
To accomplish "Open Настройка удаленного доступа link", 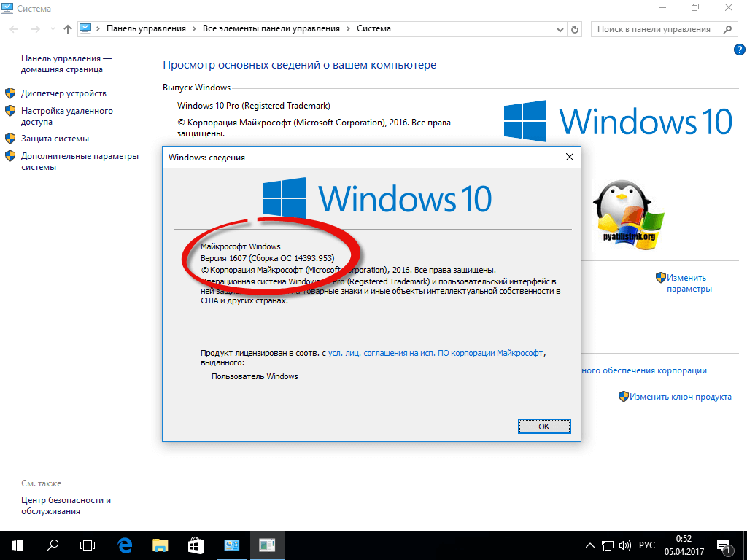I will pos(66,116).
